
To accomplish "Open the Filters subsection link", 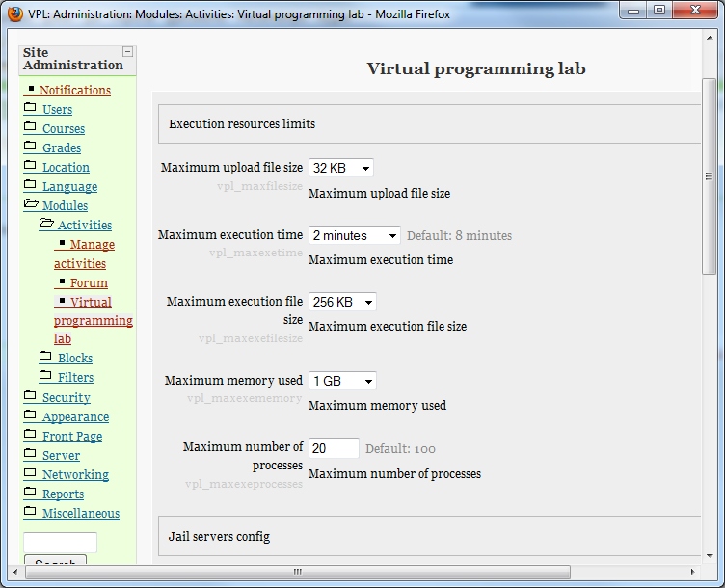I will pyautogui.click(x=76, y=378).
